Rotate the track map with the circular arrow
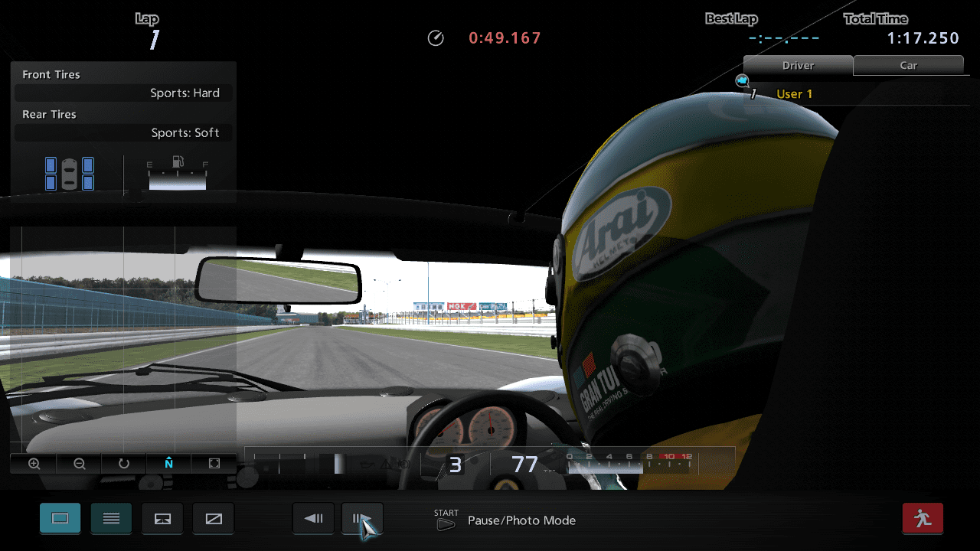 [x=124, y=464]
